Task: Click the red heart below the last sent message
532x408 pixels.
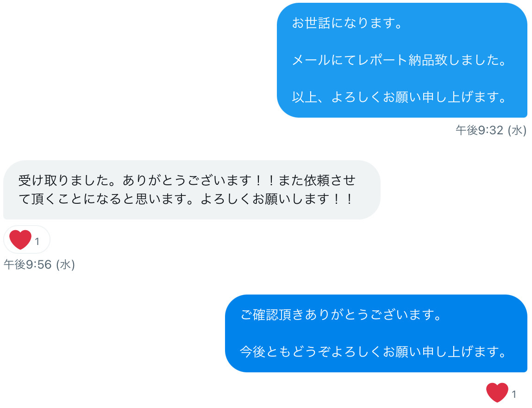Action: click(x=497, y=393)
